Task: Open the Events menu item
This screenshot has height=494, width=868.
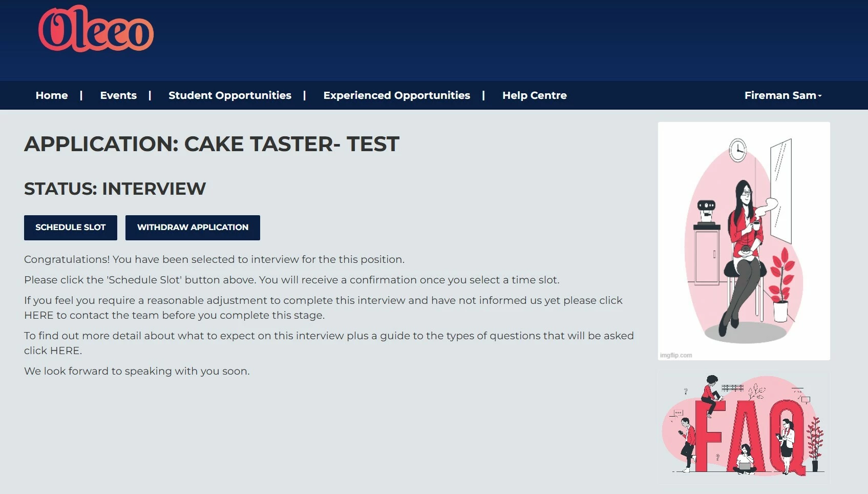Action: (118, 95)
